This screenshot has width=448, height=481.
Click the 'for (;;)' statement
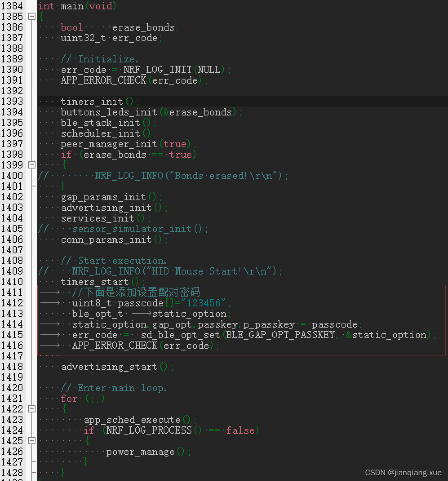pos(83,399)
